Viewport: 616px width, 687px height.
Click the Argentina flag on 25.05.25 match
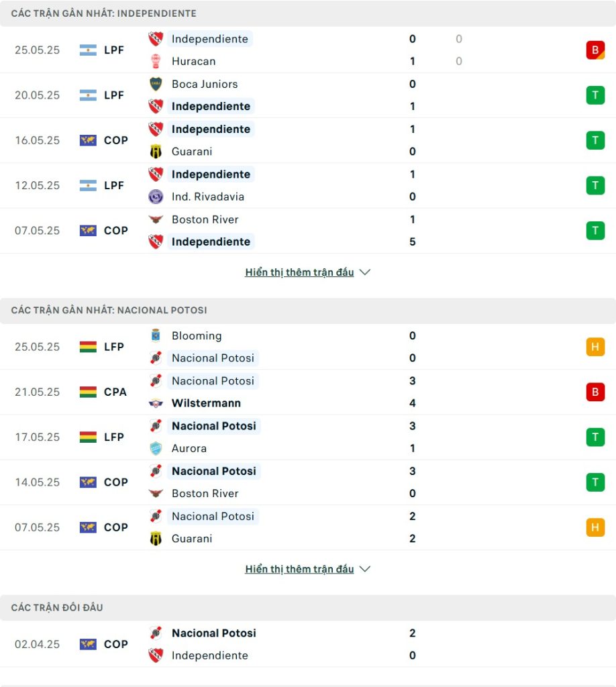88,50
